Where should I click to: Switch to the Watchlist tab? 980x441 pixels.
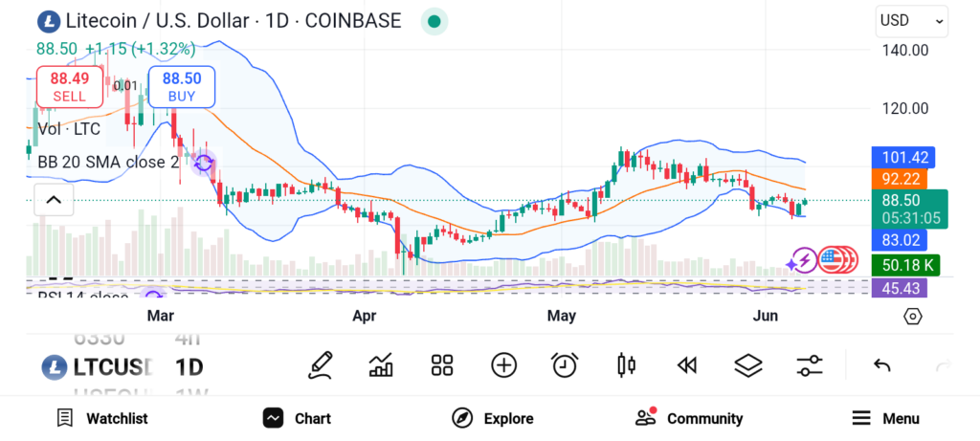click(101, 418)
